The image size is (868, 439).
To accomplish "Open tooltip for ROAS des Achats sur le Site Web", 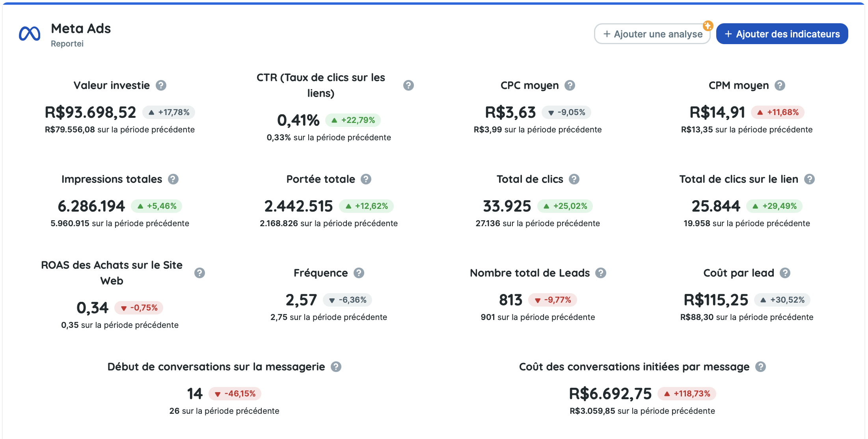I will click(x=199, y=272).
